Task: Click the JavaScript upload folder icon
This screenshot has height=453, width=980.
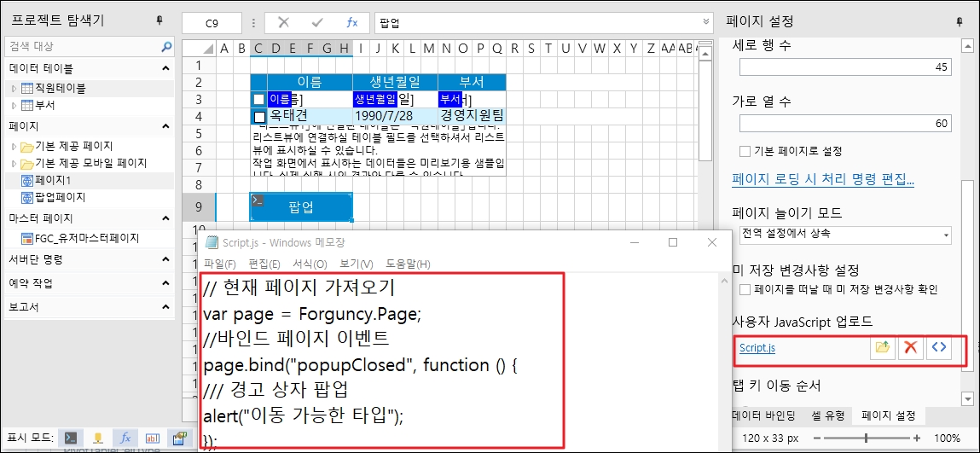Action: click(882, 348)
